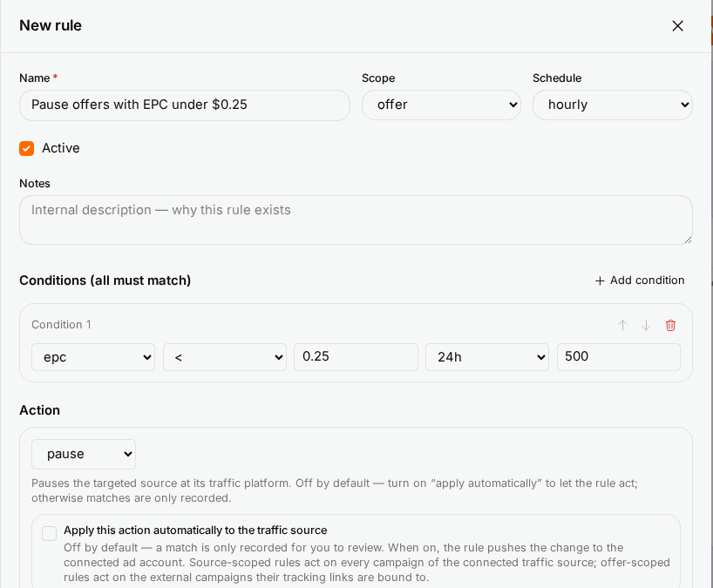Focus the rule Name input field
The image size is (713, 588).
coord(185,105)
